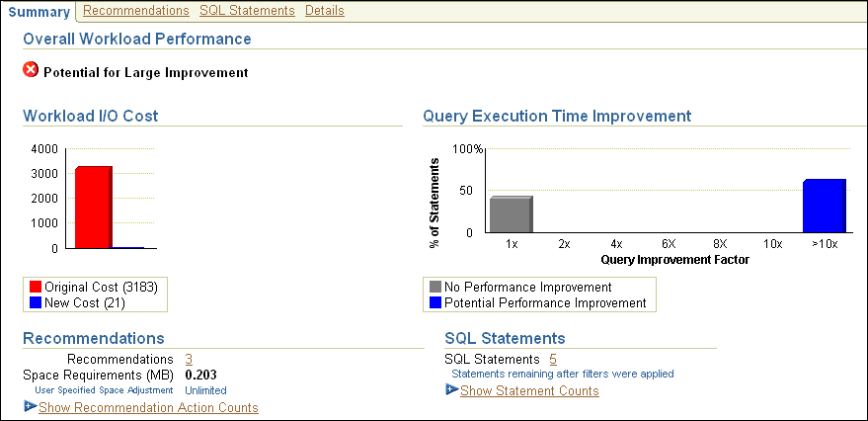This screenshot has height=421, width=868.
Task: Click the Show Recommendation Action Counts link
Action: coord(148,407)
